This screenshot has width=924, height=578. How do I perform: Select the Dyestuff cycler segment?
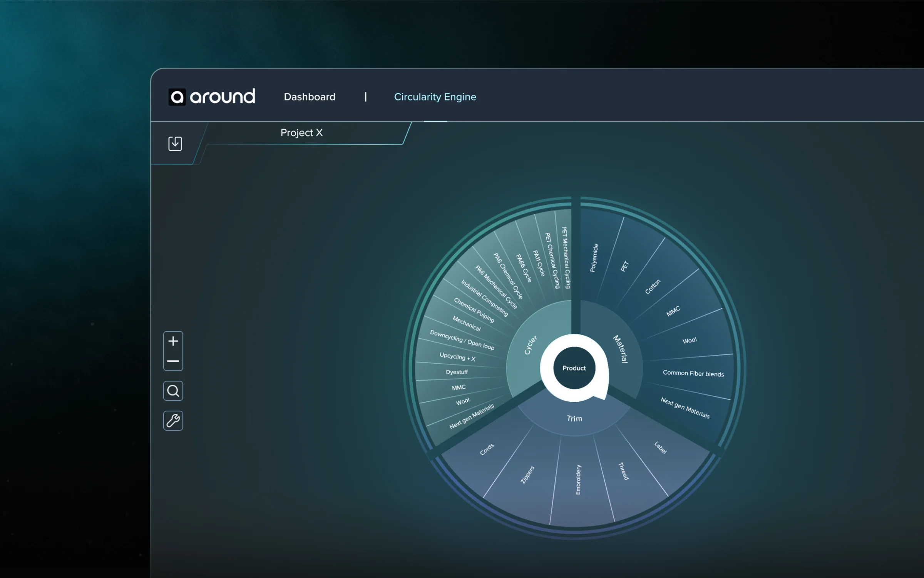[x=457, y=372]
